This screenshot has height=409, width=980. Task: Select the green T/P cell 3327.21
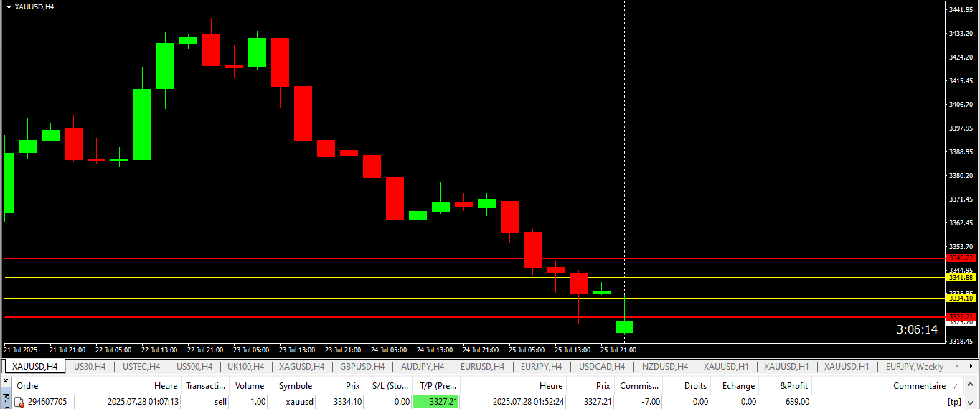coord(435,402)
